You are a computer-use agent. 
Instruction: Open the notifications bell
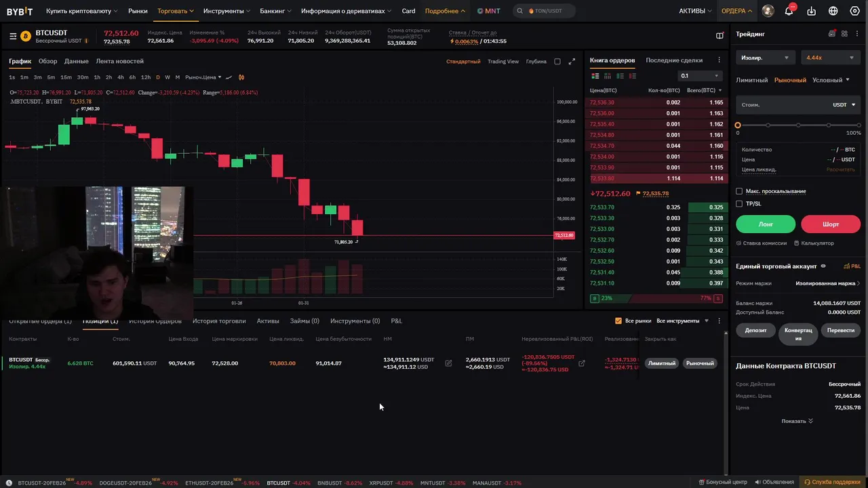point(789,11)
